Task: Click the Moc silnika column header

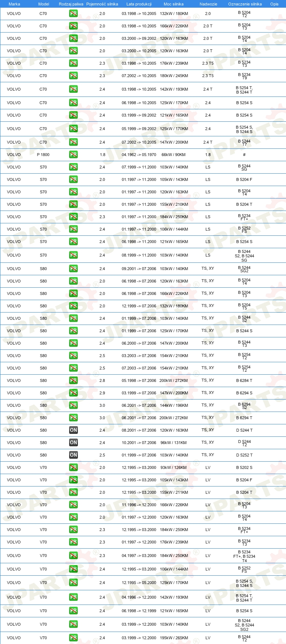Action: pyautogui.click(x=174, y=4)
